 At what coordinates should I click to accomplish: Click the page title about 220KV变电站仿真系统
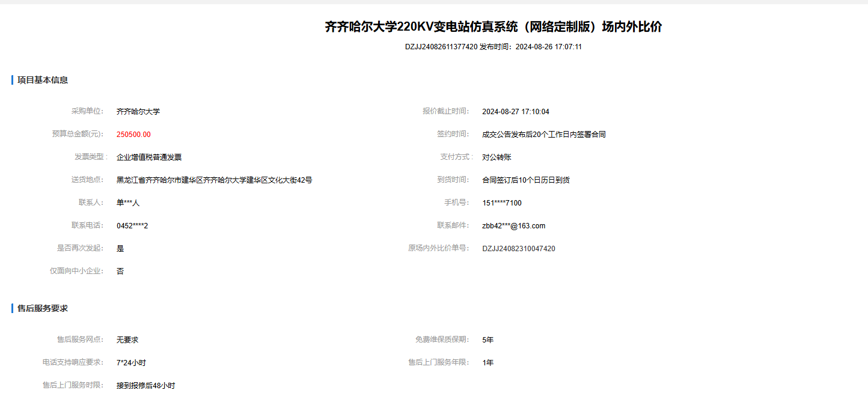pyautogui.click(x=493, y=27)
